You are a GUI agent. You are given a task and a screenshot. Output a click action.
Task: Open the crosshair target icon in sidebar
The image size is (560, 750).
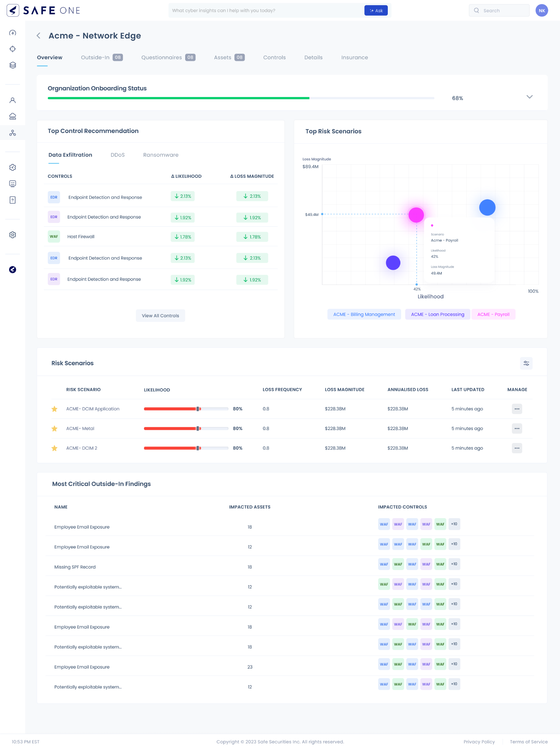pos(13,49)
